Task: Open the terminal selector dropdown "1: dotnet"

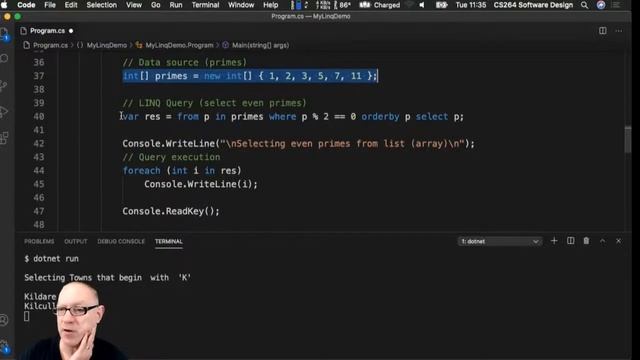Action: 500,241
